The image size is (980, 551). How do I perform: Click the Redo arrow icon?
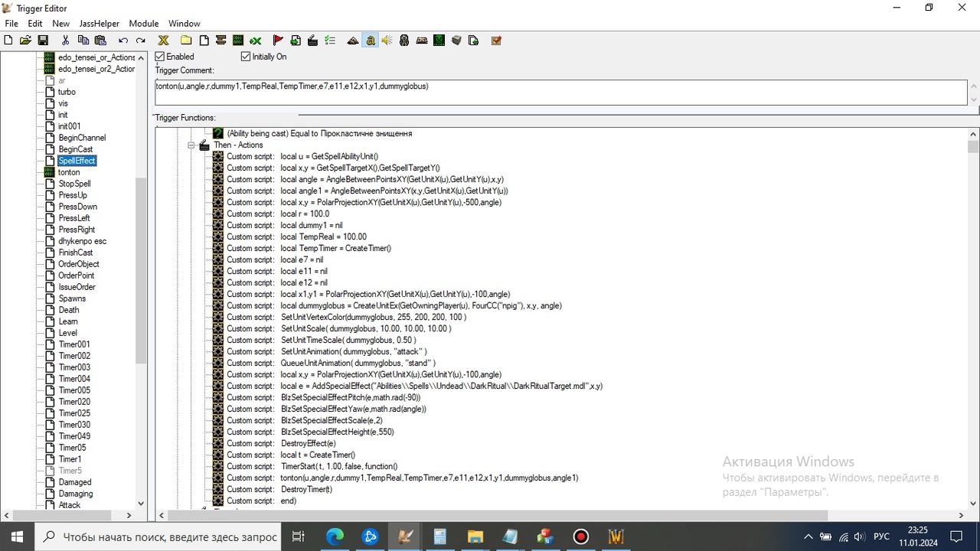click(x=140, y=41)
